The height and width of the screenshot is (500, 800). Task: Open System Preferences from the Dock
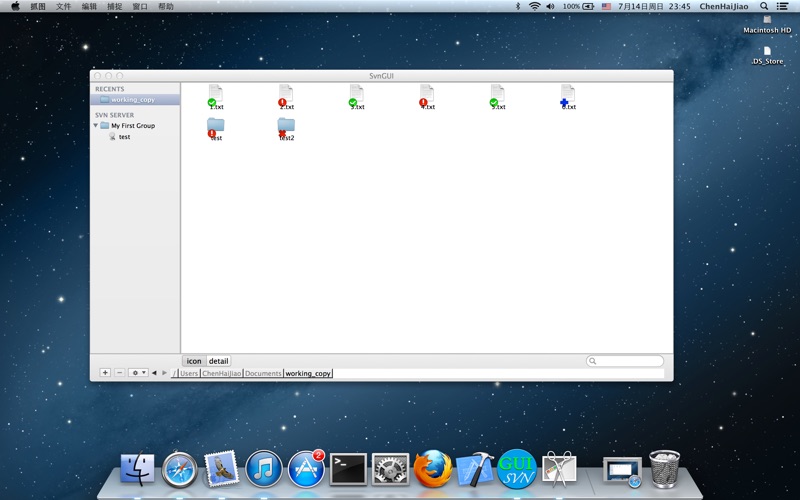[390, 469]
